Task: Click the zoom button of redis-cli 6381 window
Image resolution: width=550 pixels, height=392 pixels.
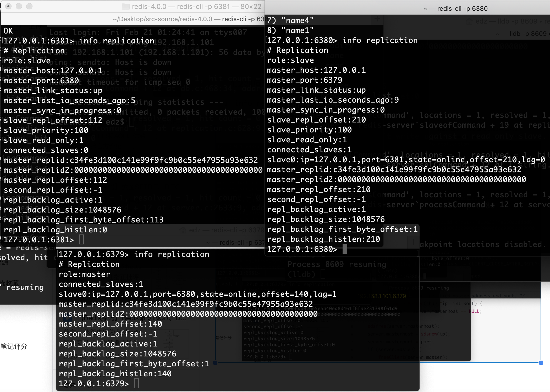Action: pos(29,6)
